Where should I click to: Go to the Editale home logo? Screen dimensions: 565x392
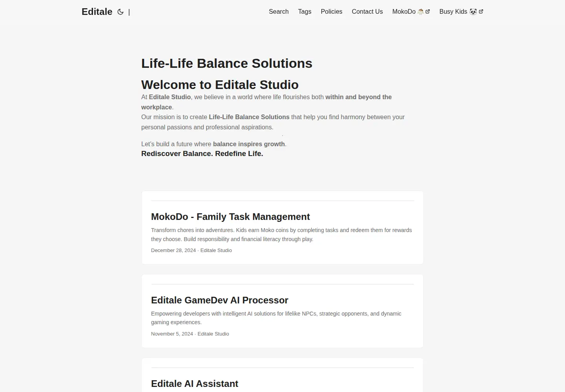point(97,12)
